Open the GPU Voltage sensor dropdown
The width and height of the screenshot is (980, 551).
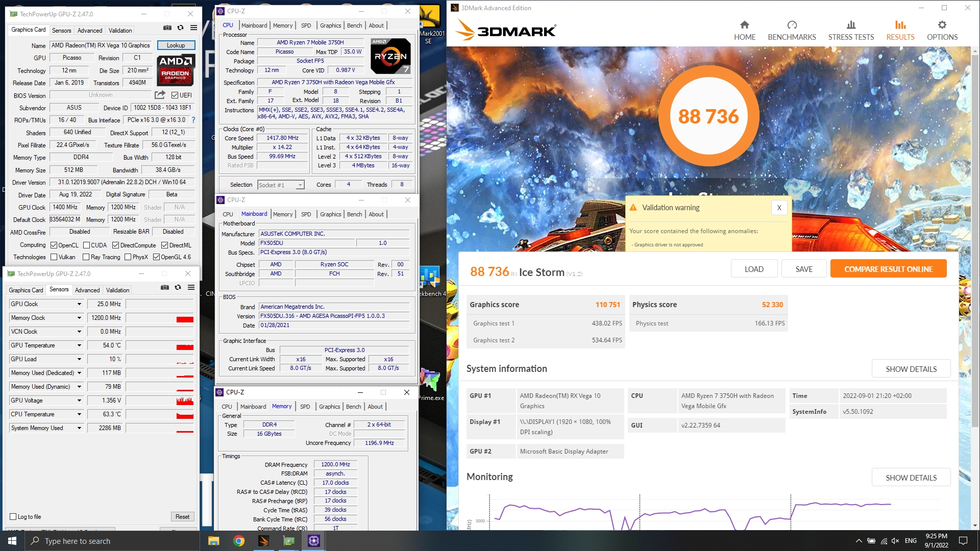click(x=79, y=400)
